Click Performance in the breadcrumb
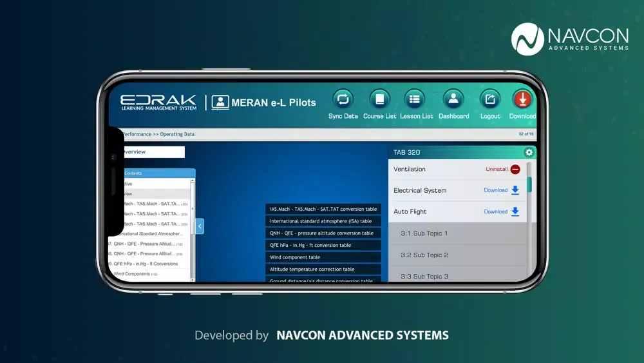The width and height of the screenshot is (644, 363). 137,134
